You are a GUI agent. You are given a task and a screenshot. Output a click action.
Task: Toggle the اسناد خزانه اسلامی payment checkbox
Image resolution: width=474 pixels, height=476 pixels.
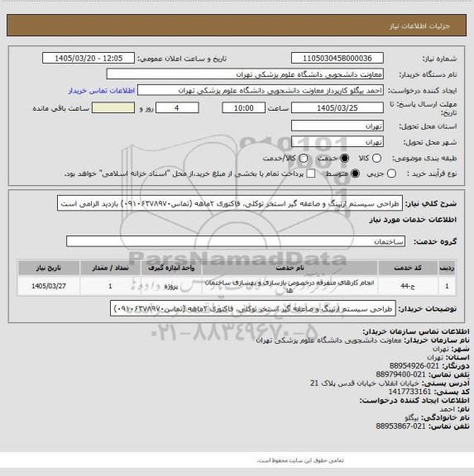(310, 174)
